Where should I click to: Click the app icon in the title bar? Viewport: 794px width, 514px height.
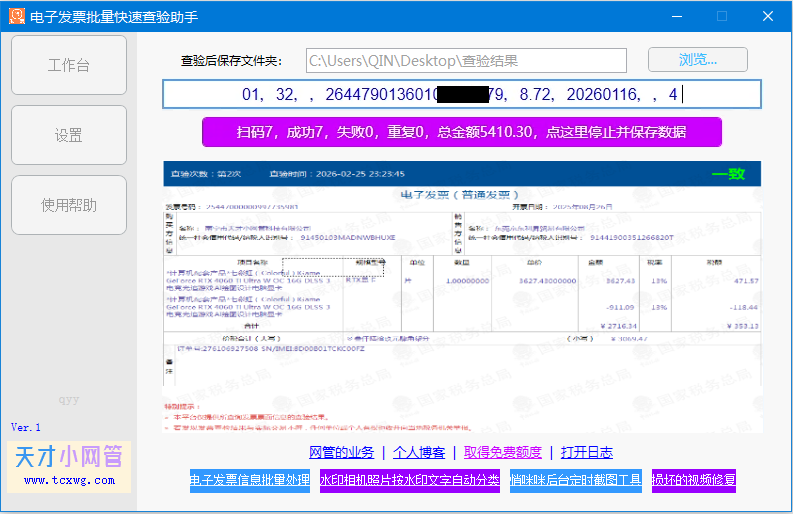[17, 16]
